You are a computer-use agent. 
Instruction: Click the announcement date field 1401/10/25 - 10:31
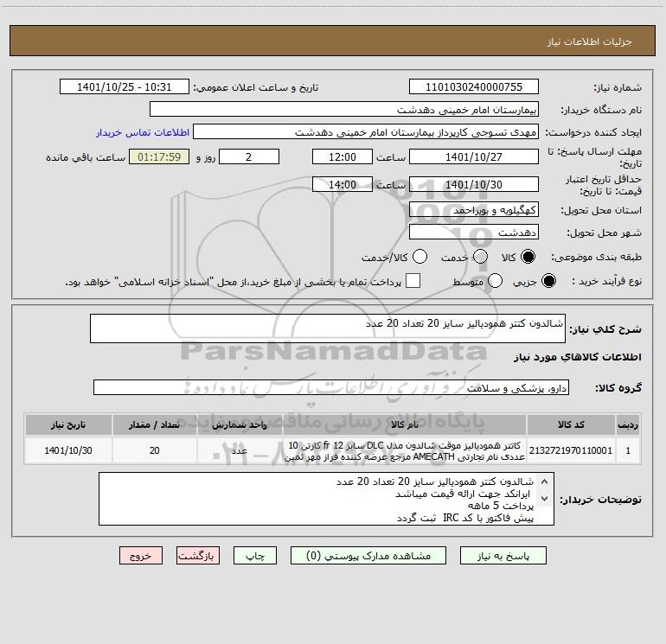coord(124,86)
